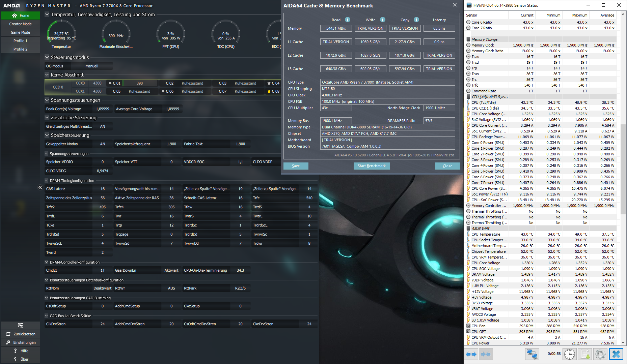The width and height of the screenshot is (627, 364).
Task: Click the HWiNFO logging sheet icon
Action: click(585, 354)
